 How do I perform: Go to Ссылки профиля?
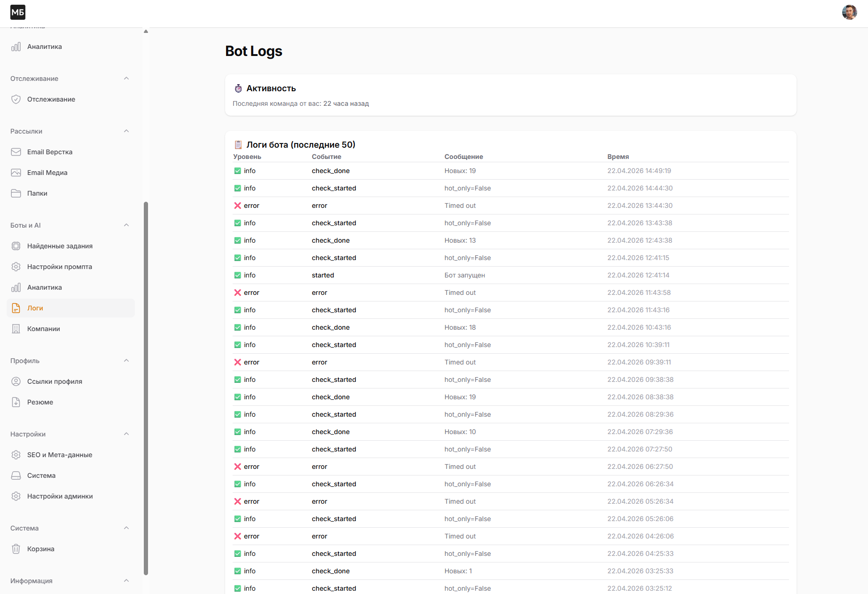coord(55,381)
